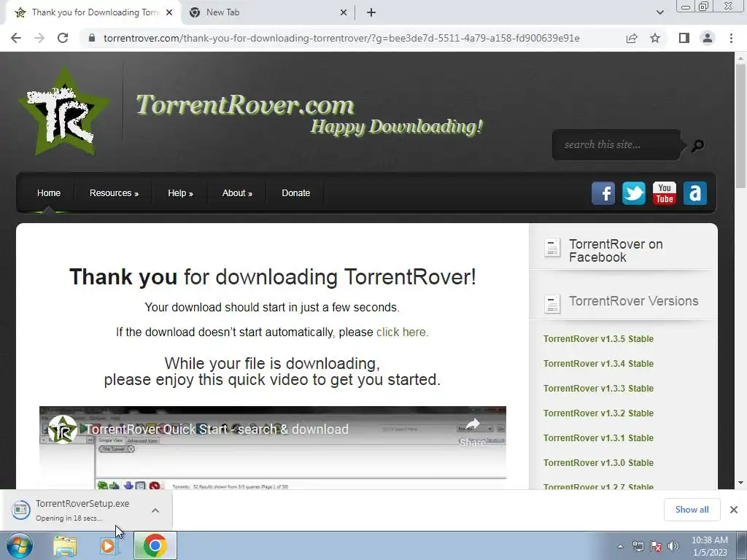Viewport: 747px width, 560px height.
Task: Click the scrollbar down arrow
Action: point(740,483)
